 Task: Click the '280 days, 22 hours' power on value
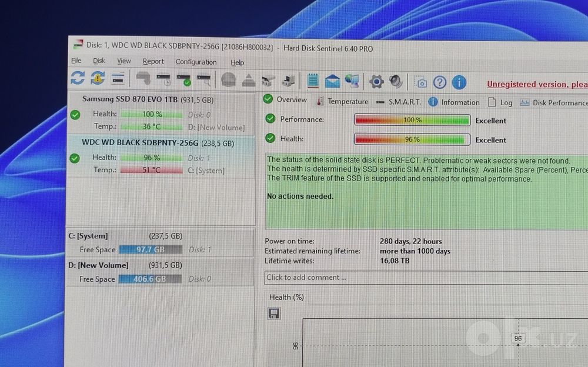tap(410, 241)
